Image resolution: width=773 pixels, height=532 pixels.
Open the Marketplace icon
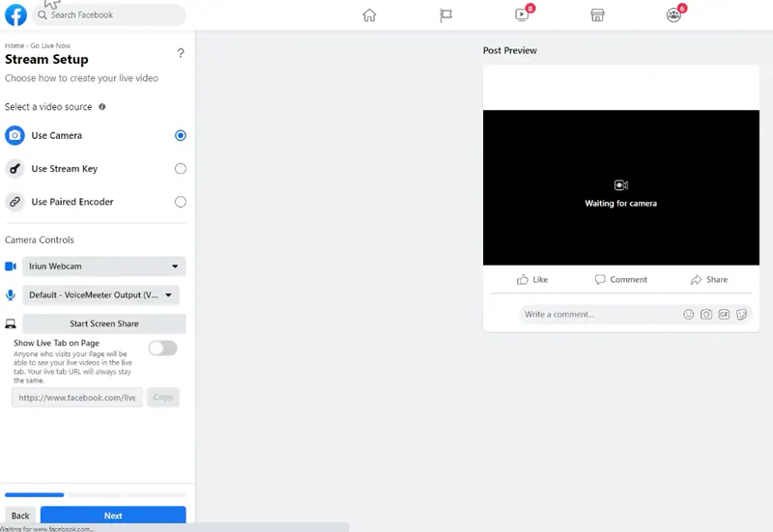coord(597,15)
